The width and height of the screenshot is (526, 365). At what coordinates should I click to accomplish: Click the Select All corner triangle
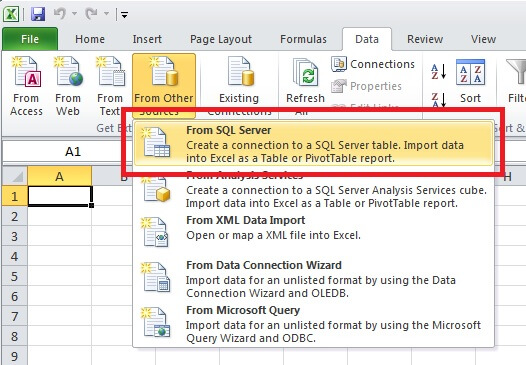point(15,176)
